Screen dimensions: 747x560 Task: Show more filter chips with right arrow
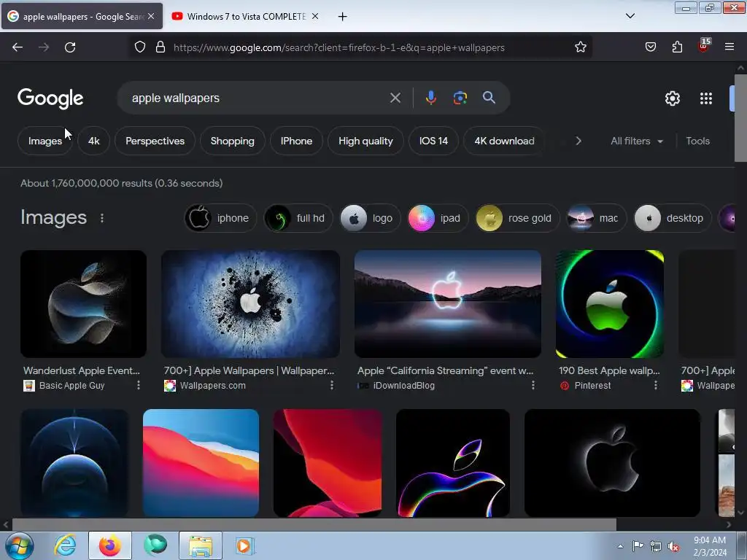[578, 141]
